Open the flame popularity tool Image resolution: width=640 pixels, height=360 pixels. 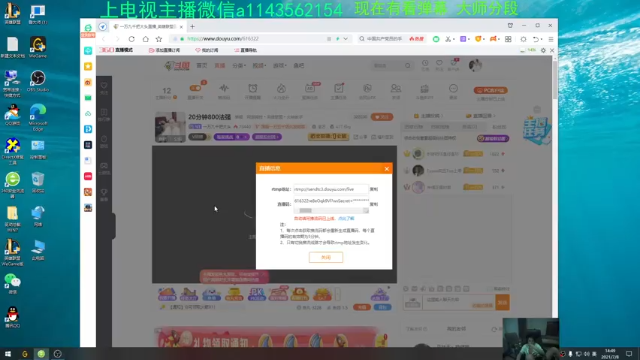click(x=281, y=88)
